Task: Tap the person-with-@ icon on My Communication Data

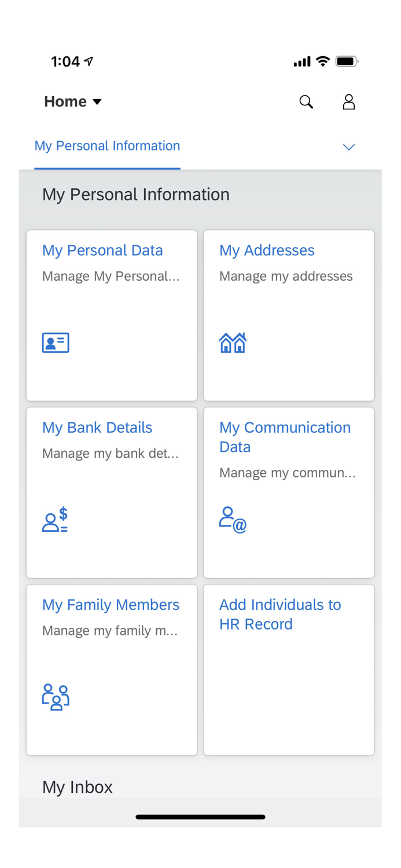Action: [x=233, y=520]
